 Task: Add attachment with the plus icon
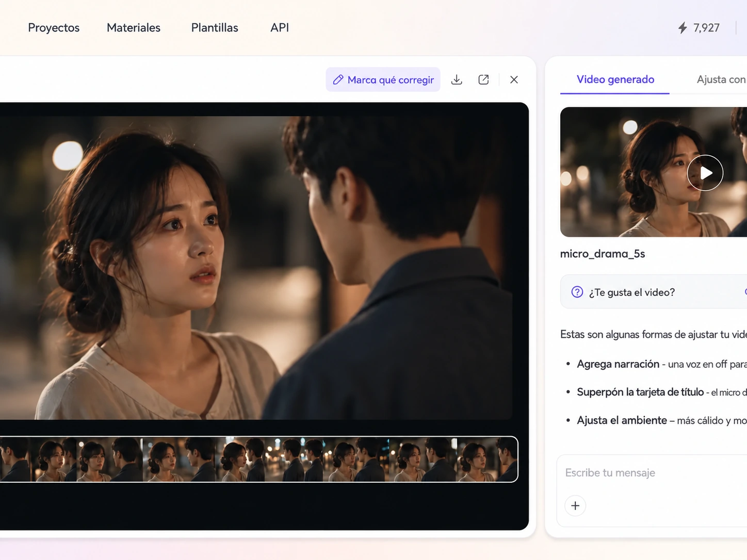click(x=575, y=505)
